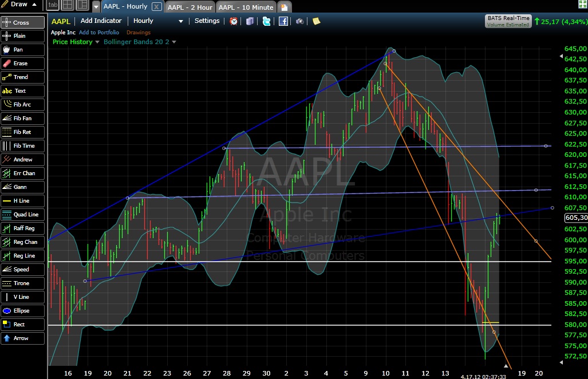Screen dimensions: 588x379
Task: Switch to the Plain cursor mode
Action: coord(23,35)
